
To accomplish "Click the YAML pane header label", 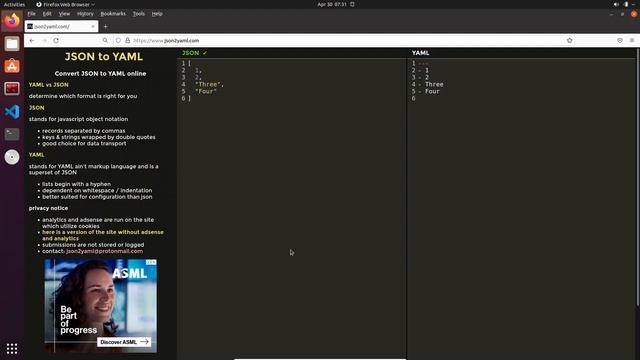I will [x=420, y=53].
